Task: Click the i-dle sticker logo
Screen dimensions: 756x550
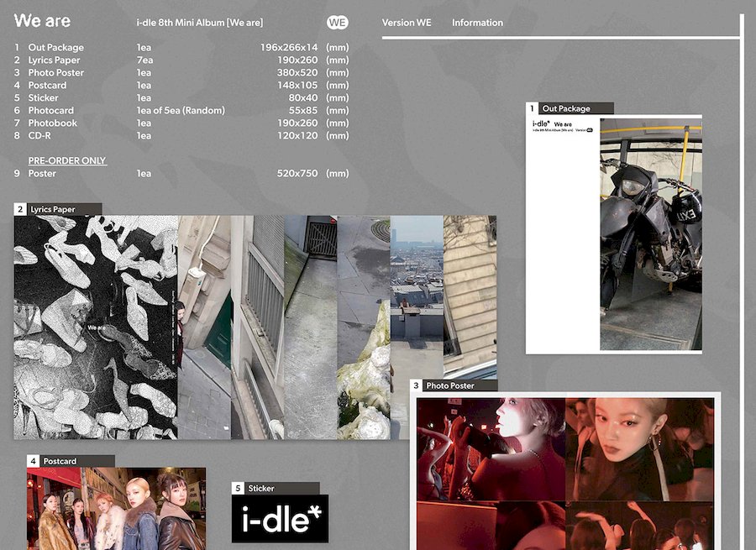Action: [280, 518]
